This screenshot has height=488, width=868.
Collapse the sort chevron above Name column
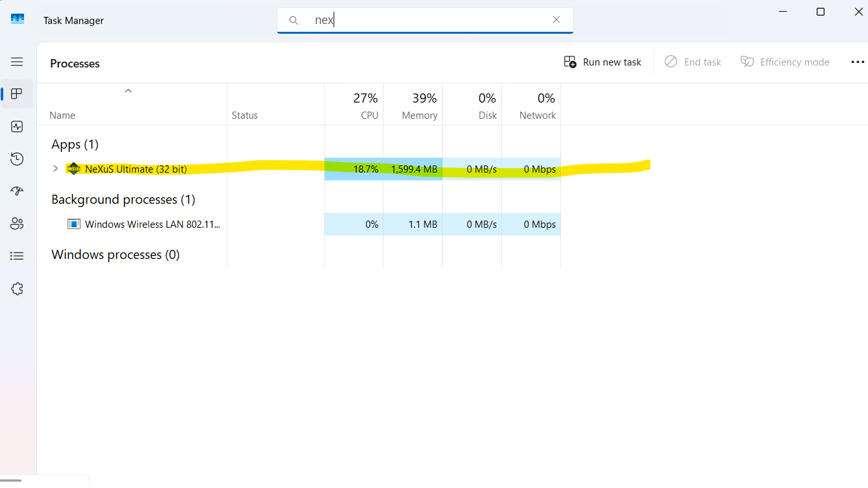pos(128,91)
